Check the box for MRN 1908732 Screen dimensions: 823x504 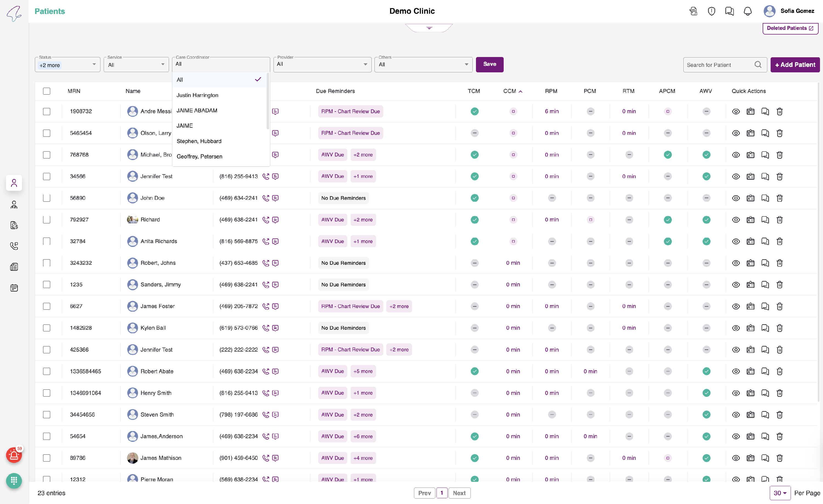46,112
